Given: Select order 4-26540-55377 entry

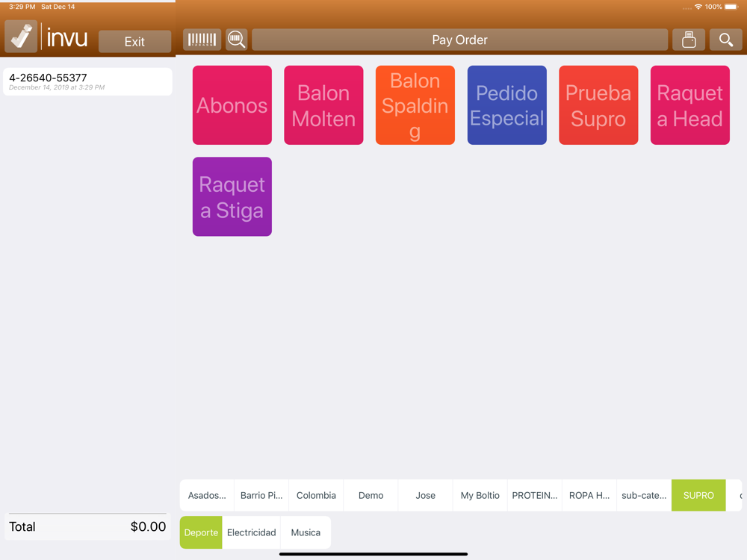Looking at the screenshot, I should 87,81.
